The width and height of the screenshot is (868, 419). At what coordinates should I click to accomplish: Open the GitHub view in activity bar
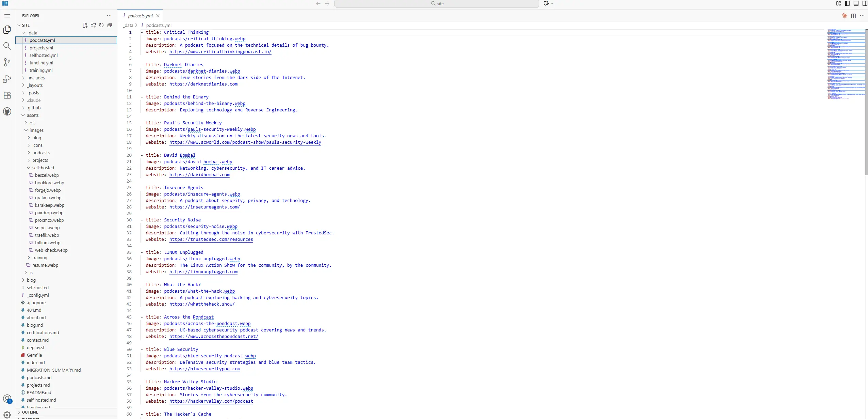tap(7, 111)
